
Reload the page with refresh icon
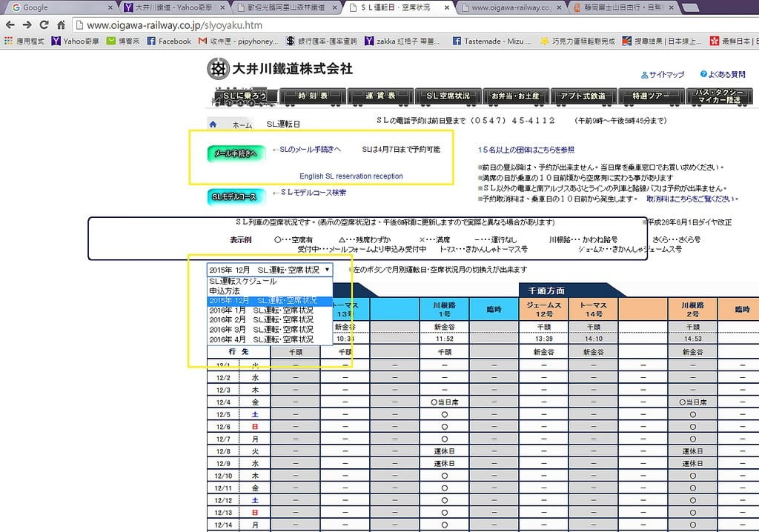44,24
